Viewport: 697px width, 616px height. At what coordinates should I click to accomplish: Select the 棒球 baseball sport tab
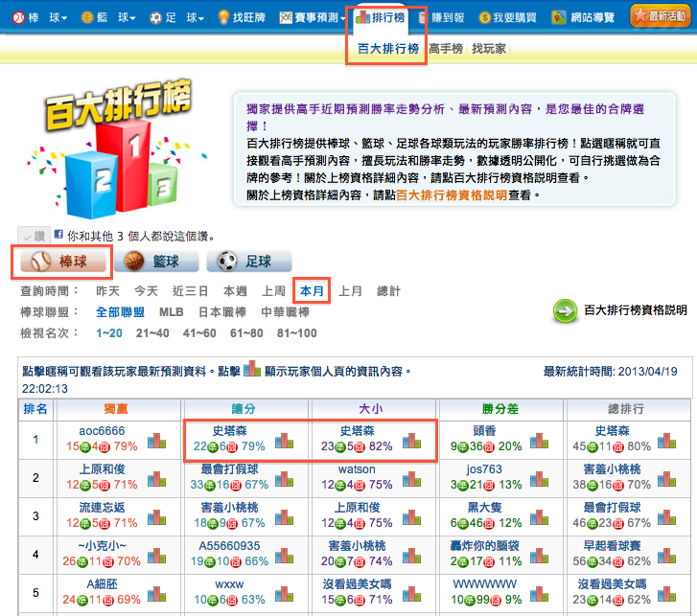point(63,262)
